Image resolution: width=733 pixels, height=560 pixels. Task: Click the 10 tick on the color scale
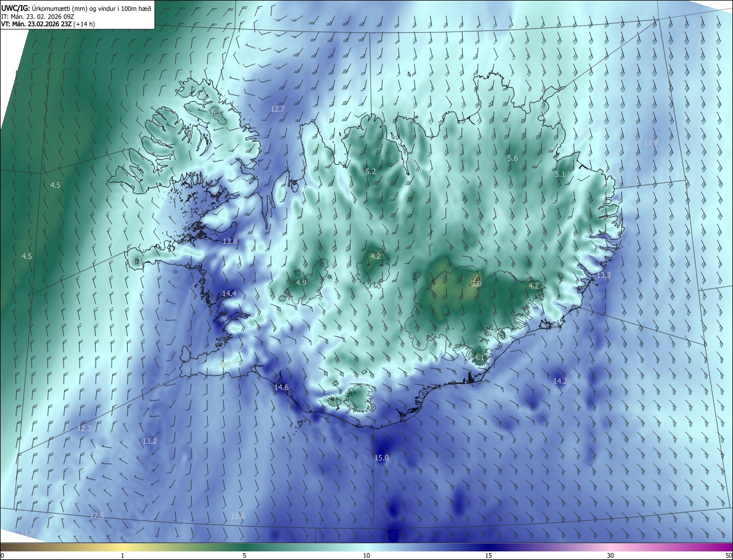(x=366, y=555)
